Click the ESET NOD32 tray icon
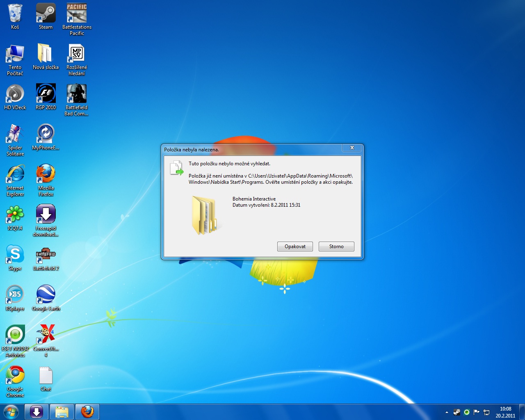Screen dimensions: 525x420 click(x=467, y=412)
